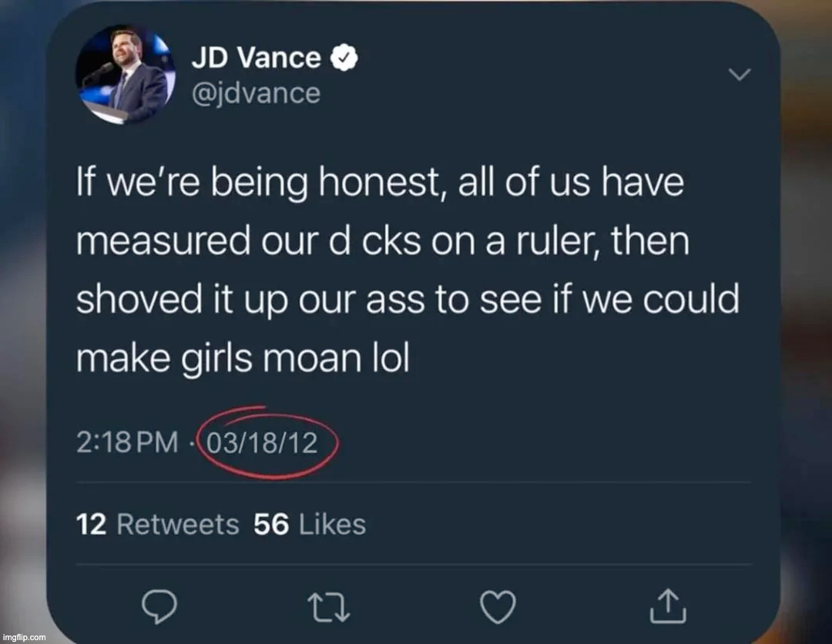The image size is (832, 644).
Task: Click the verified checkmark badge
Action: (344, 59)
